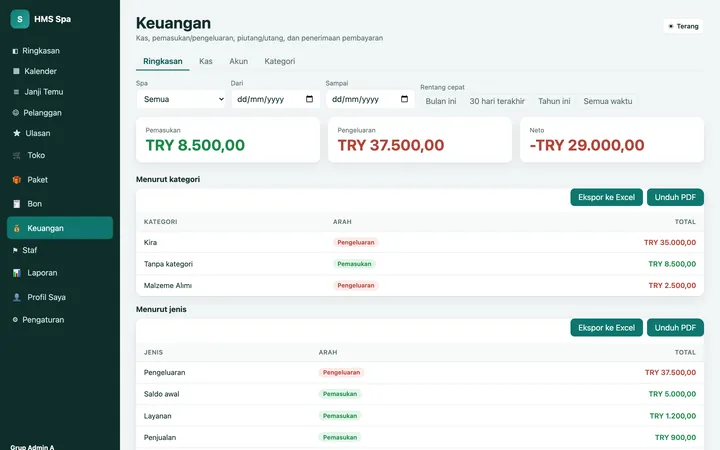Image resolution: width=720 pixels, height=450 pixels.
Task: Open calendar picker in the Dari field
Action: (x=309, y=99)
